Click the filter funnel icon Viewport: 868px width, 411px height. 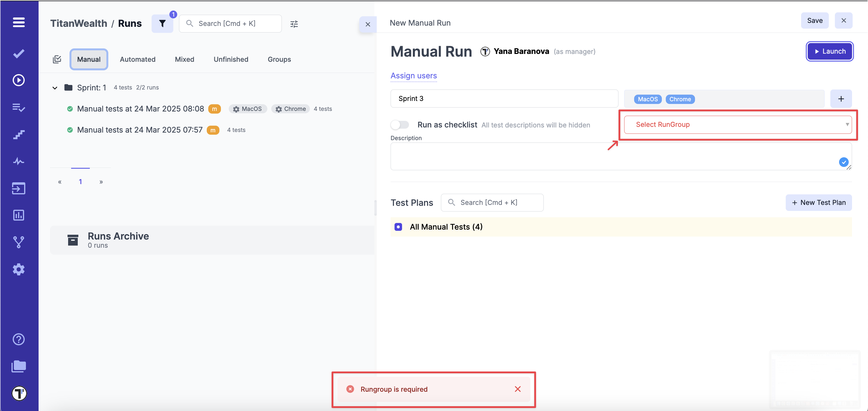[162, 24]
